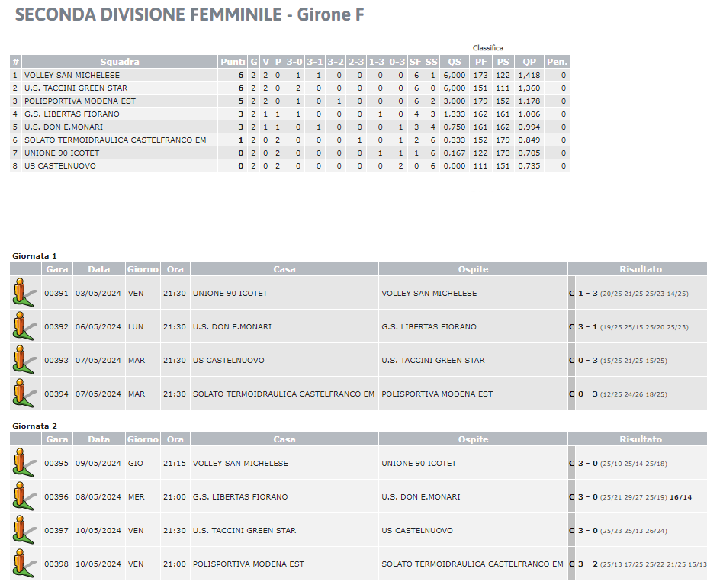Click home team VOLLEY SAN MICHELESE, match 00395
This screenshot has width=707, height=588.
pyautogui.click(x=240, y=463)
